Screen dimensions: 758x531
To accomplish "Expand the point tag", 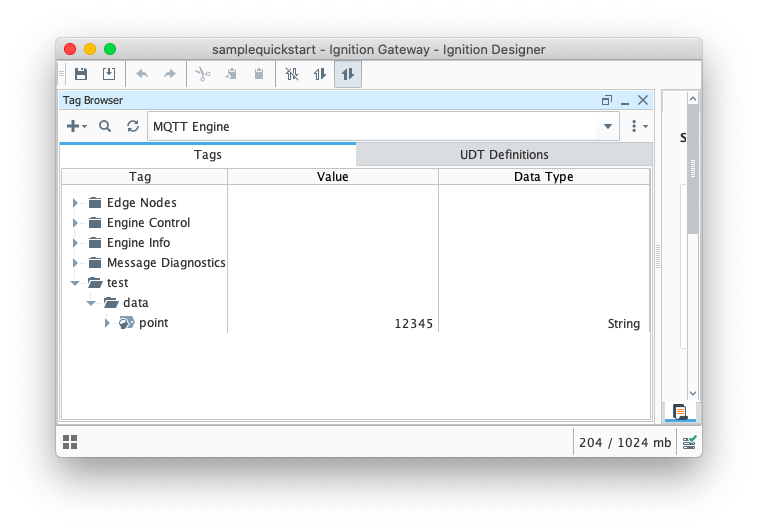I will pos(107,323).
